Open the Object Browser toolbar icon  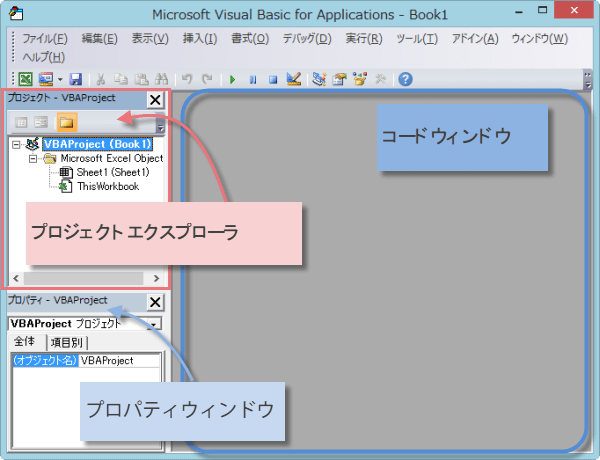coord(359,79)
